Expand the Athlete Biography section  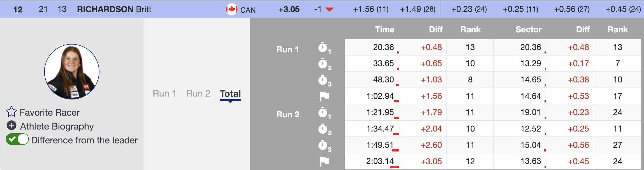coord(57,126)
